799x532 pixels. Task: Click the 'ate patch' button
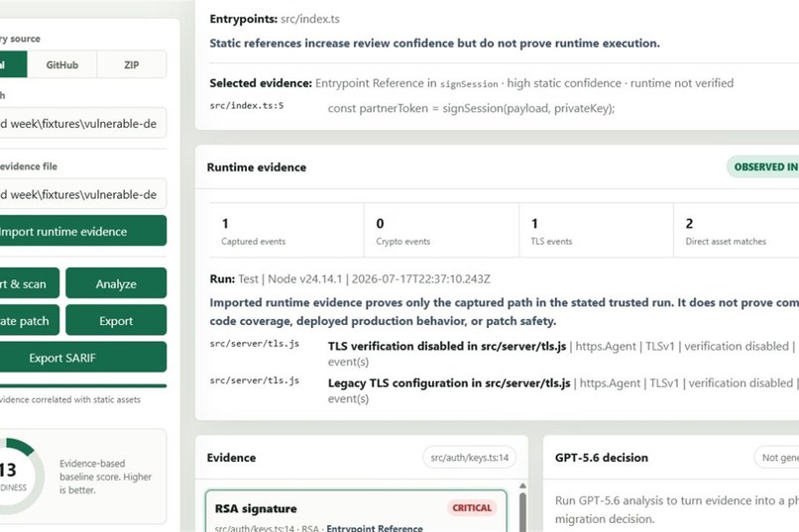[29, 321]
